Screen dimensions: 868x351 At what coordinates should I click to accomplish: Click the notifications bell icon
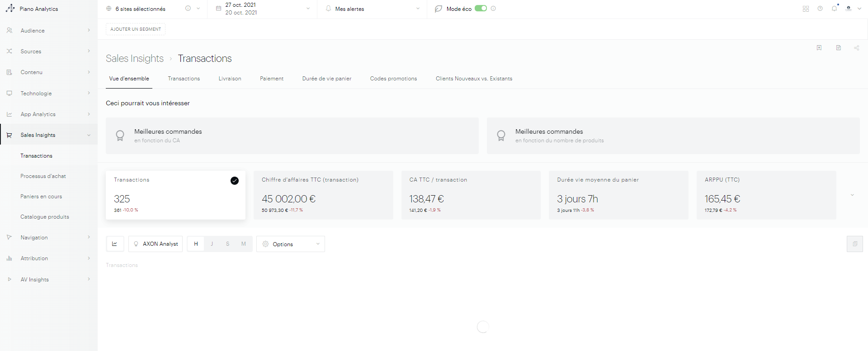834,9
